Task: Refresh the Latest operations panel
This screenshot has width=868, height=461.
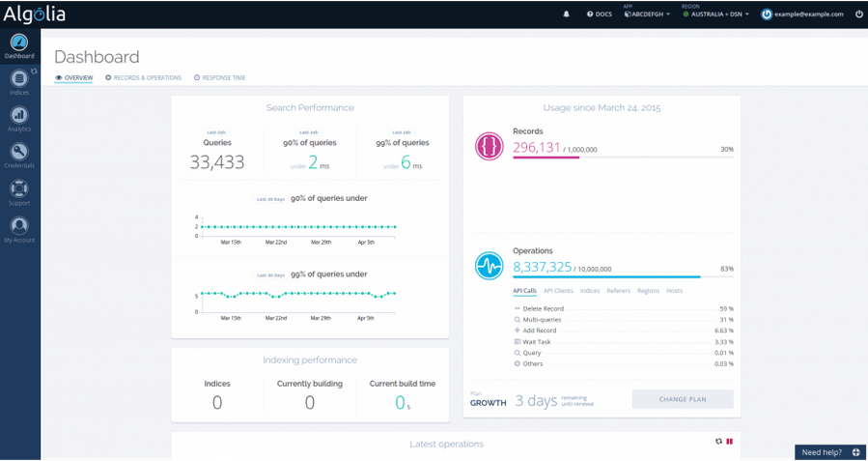Action: point(718,441)
